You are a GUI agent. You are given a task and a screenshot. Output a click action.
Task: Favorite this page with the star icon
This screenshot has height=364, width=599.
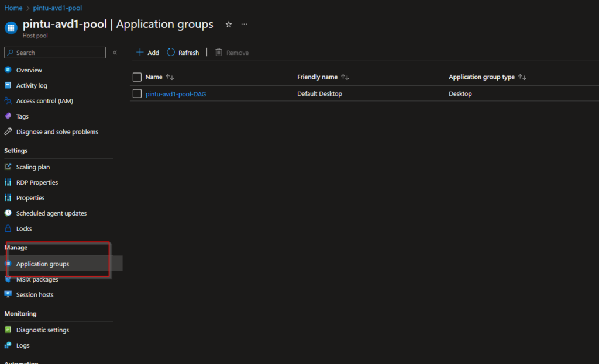point(229,25)
